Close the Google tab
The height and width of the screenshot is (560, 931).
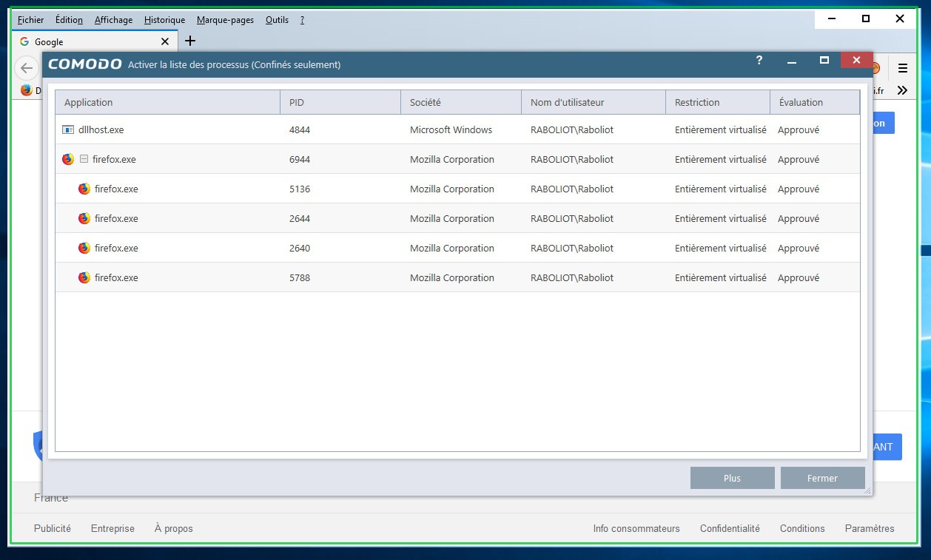pyautogui.click(x=164, y=42)
